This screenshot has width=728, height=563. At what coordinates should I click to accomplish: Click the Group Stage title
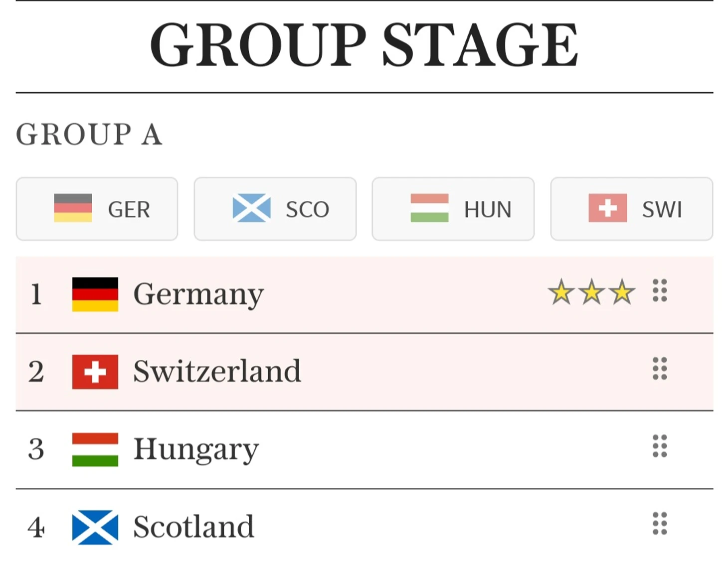(364, 45)
